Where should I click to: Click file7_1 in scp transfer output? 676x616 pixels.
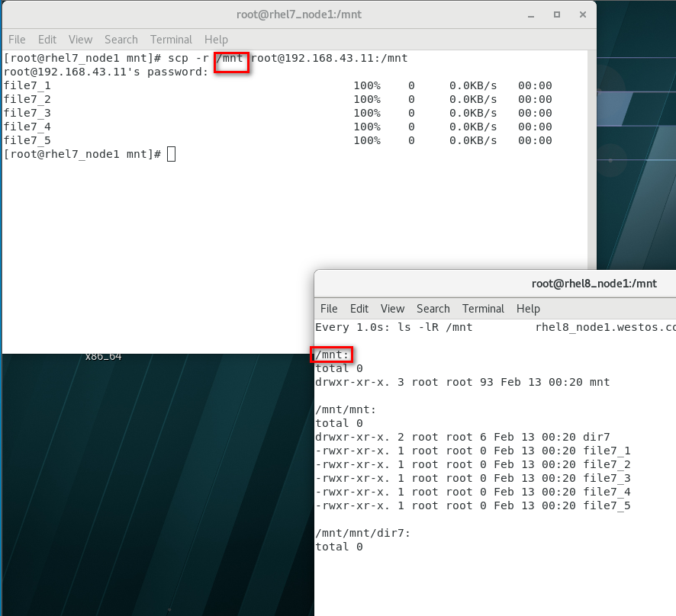tap(27, 85)
